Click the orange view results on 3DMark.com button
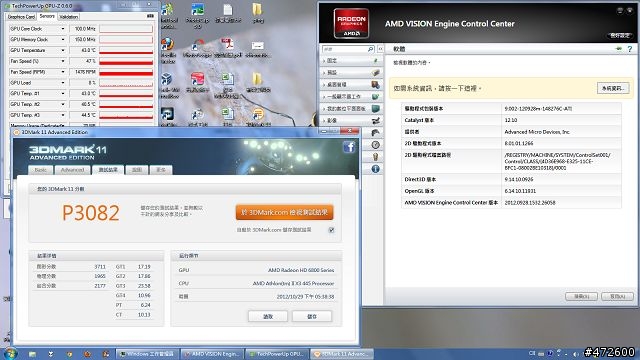This screenshot has width=640, height=360. [284, 212]
